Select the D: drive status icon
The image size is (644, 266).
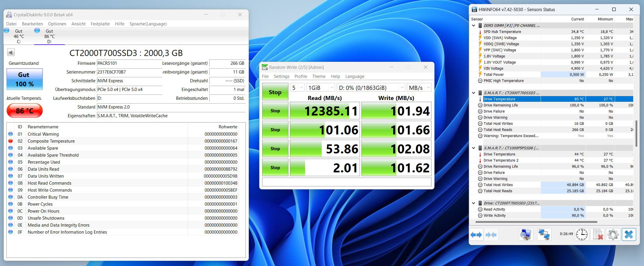pyautogui.click(x=37, y=30)
